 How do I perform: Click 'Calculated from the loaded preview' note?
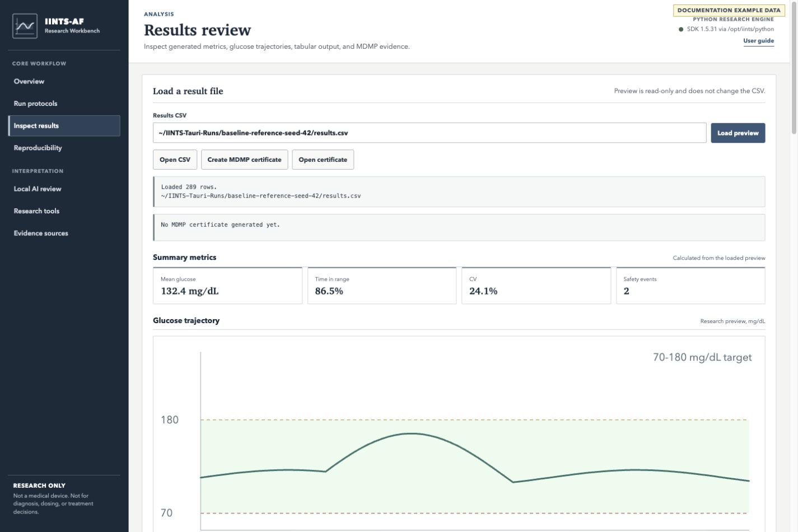tap(718, 258)
